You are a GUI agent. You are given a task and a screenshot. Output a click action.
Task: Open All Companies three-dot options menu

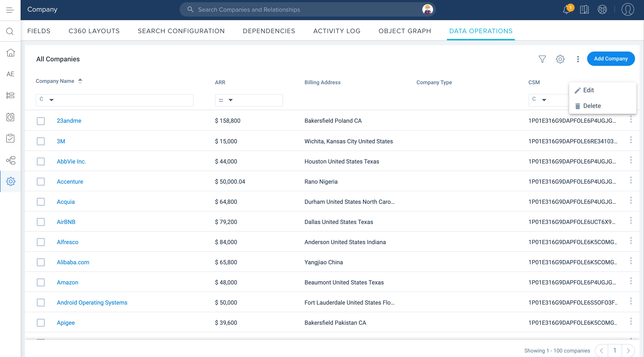click(578, 59)
